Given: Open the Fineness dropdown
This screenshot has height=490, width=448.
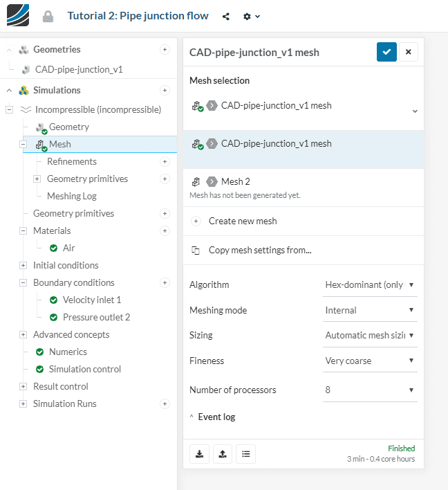Looking at the screenshot, I should 370,361.
